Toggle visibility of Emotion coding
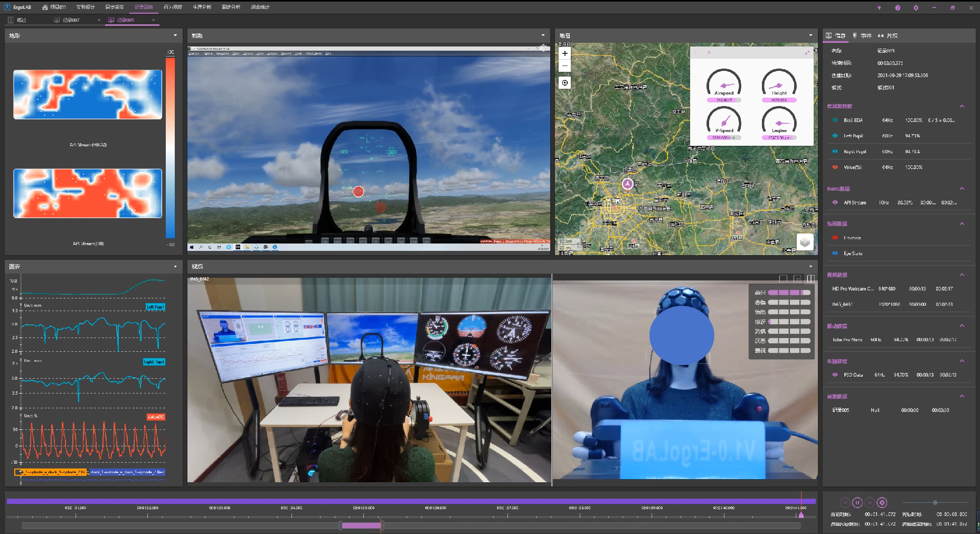The image size is (980, 534). point(835,238)
